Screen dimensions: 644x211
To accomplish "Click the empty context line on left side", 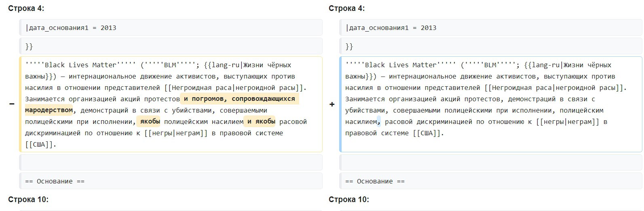I will pos(171,162).
